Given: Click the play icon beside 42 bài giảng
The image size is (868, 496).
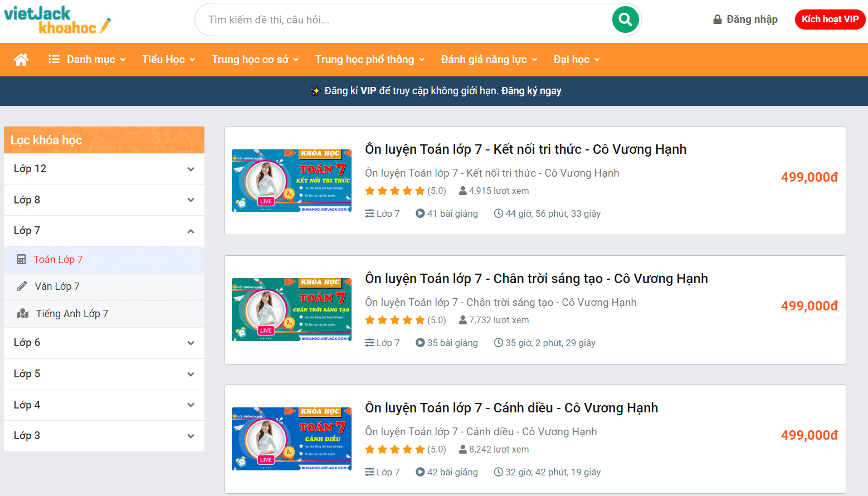Looking at the screenshot, I should pos(420,472).
